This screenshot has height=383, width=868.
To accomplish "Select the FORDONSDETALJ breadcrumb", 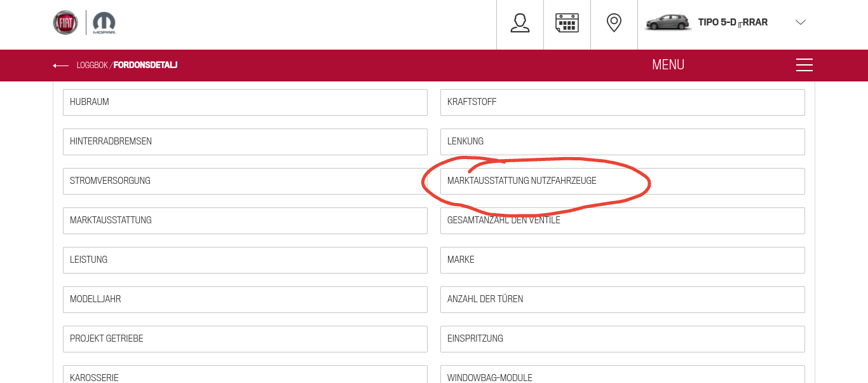I will [146, 66].
